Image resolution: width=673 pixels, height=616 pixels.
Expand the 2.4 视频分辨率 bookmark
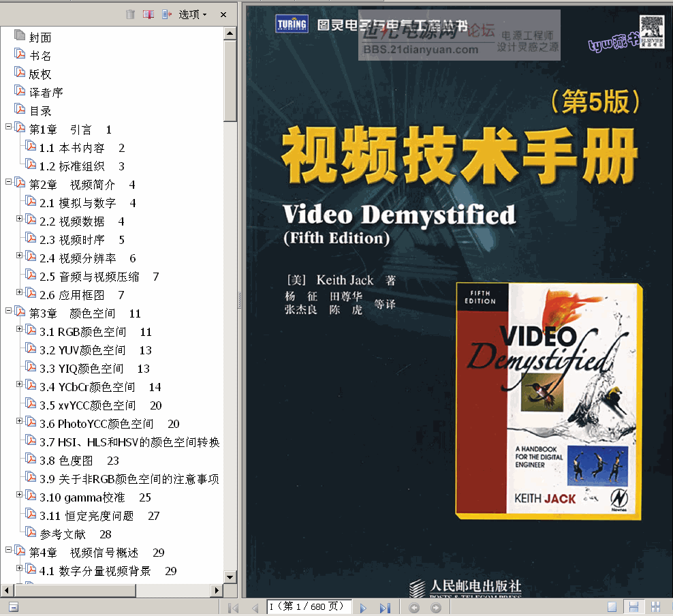pos(19,256)
